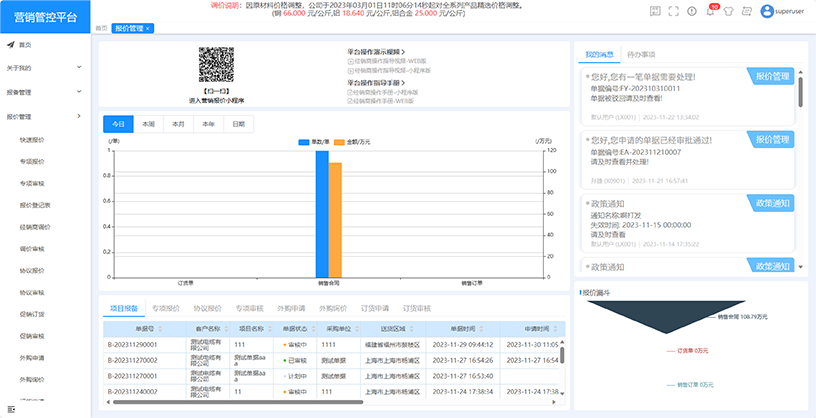The height and width of the screenshot is (418, 816).
Task: Open the 外购申请 table tab
Action: [291, 308]
